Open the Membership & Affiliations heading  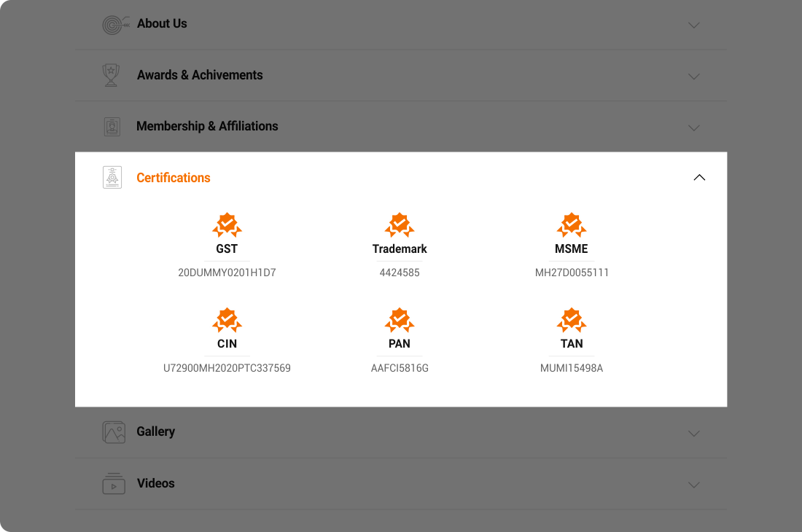click(x=207, y=126)
